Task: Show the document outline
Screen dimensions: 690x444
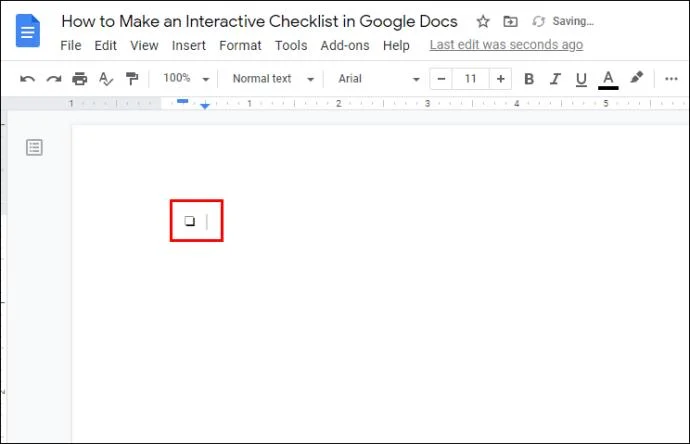Action: 34,147
